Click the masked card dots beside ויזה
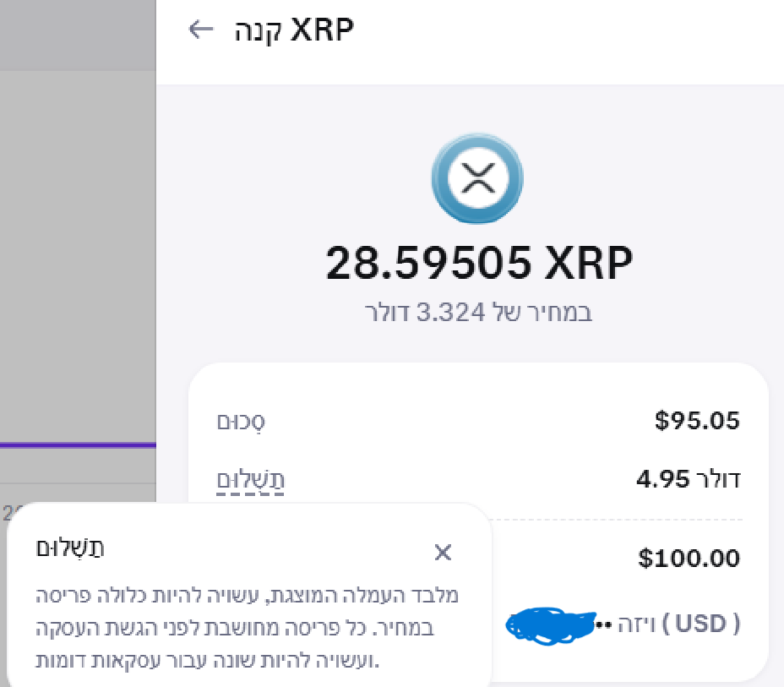Screen dimensions: 784x687 click(603, 625)
